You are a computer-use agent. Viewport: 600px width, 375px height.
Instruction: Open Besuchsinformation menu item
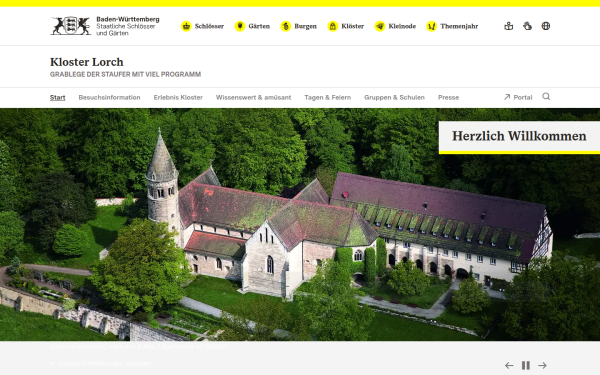point(109,97)
